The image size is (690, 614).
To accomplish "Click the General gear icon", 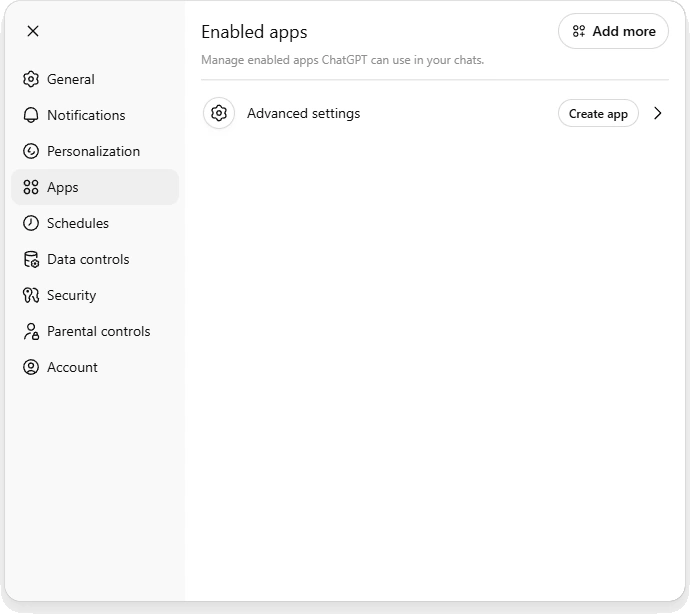I will (31, 79).
